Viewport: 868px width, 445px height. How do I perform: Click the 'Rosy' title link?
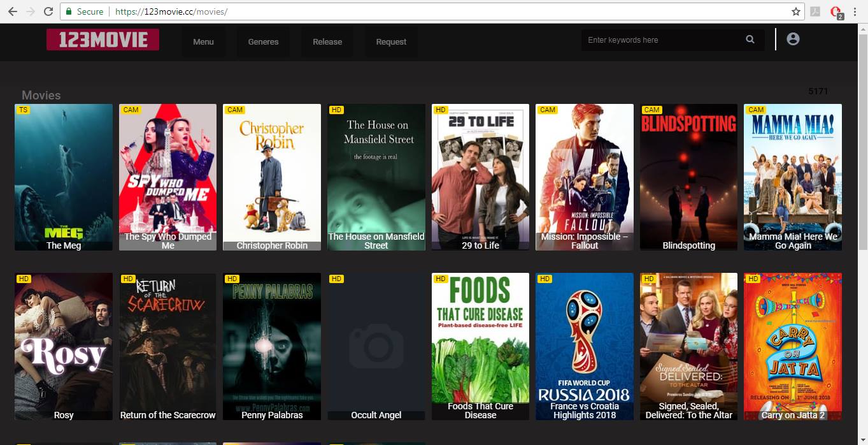[x=64, y=415]
